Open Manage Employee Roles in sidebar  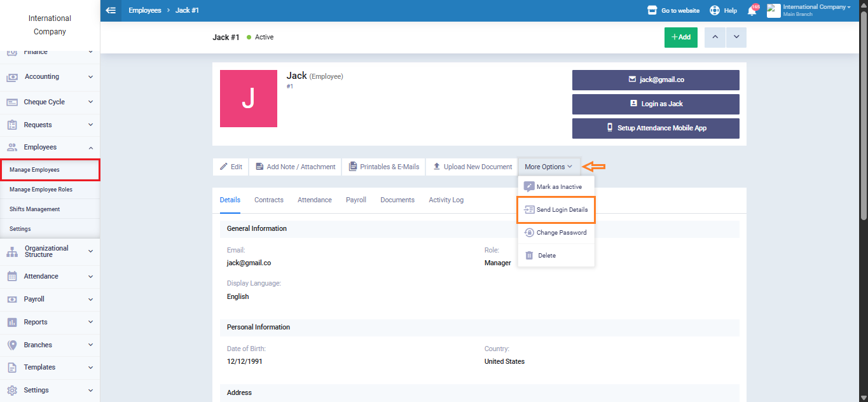click(41, 190)
